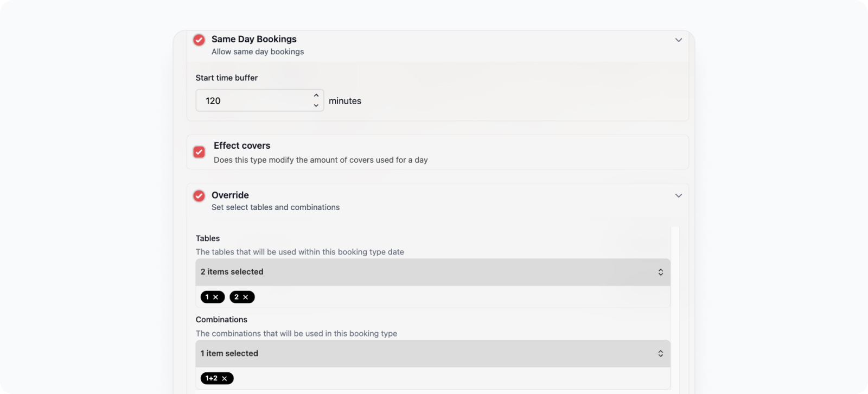Click the Tables dropdown up-down arrows icon
The image size is (868, 394).
point(660,272)
